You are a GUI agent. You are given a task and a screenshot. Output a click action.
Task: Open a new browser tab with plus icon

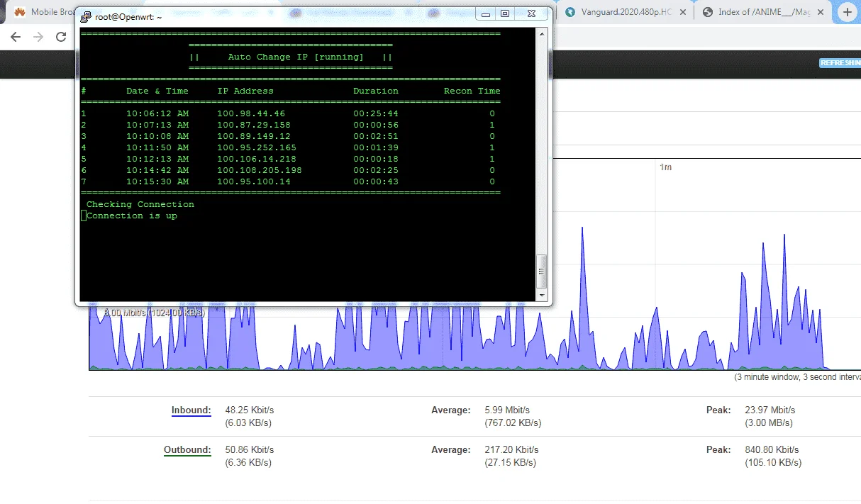click(x=847, y=12)
